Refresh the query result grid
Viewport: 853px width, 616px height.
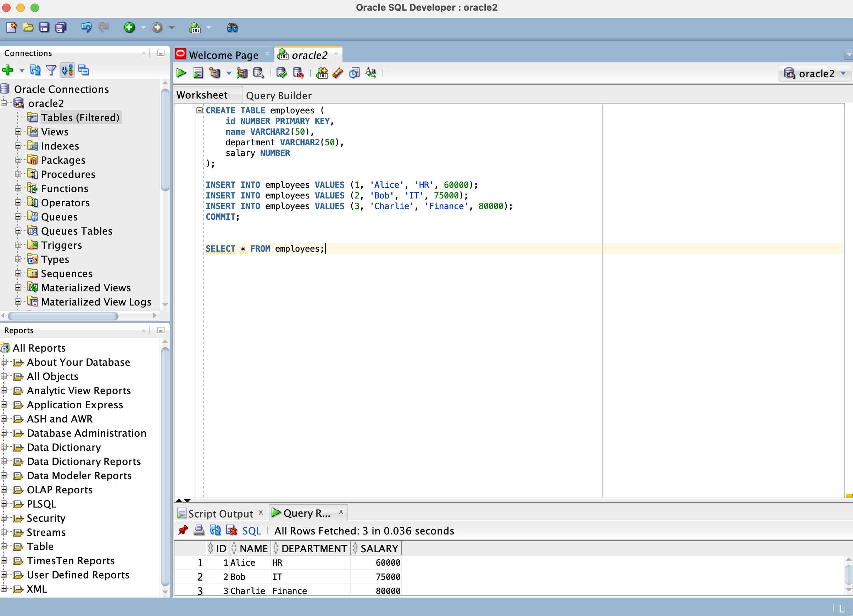click(x=215, y=530)
